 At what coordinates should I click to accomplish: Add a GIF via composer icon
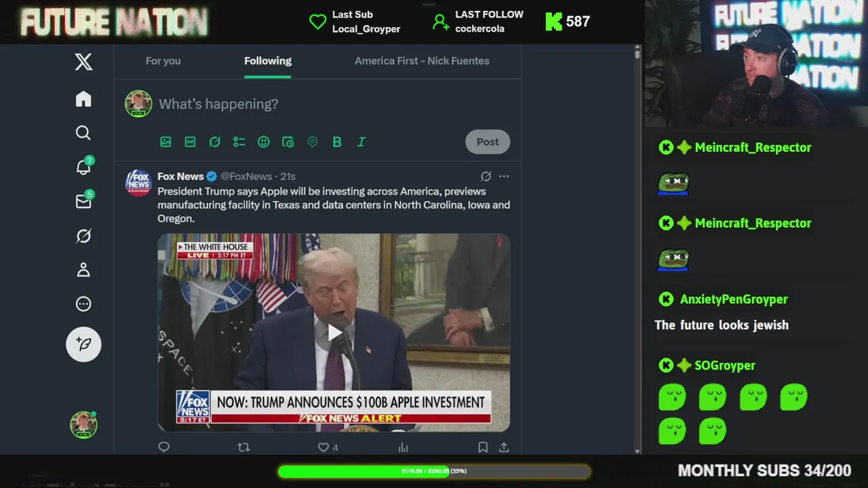(x=190, y=142)
